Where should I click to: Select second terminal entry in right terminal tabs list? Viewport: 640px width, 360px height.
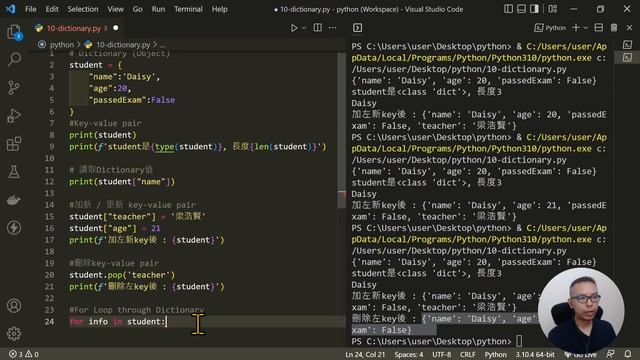point(627,58)
